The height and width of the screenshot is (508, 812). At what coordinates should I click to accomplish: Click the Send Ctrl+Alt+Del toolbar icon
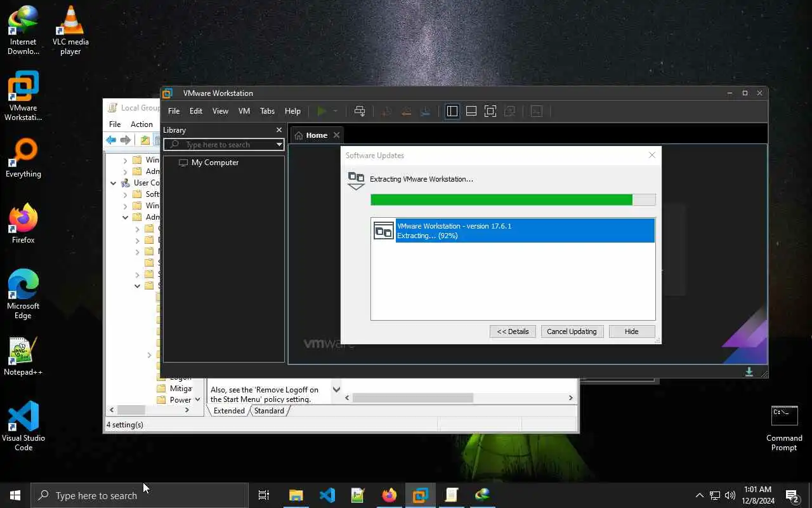click(x=360, y=111)
